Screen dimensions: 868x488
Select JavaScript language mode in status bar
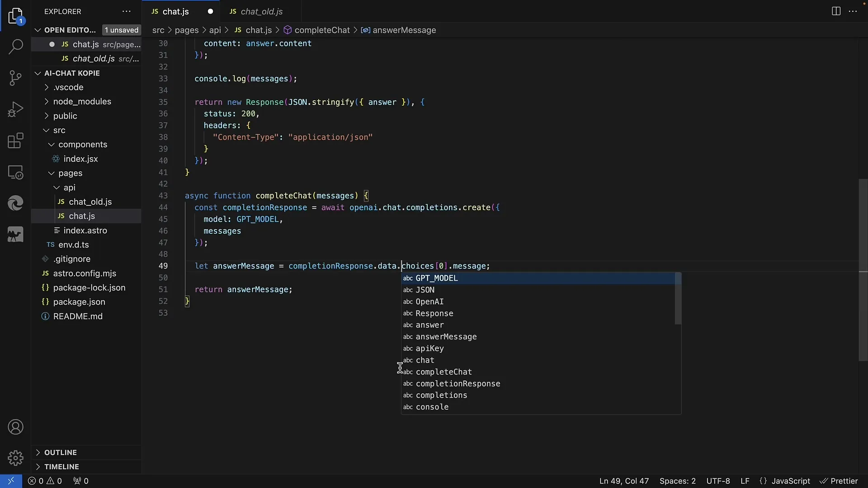791,481
